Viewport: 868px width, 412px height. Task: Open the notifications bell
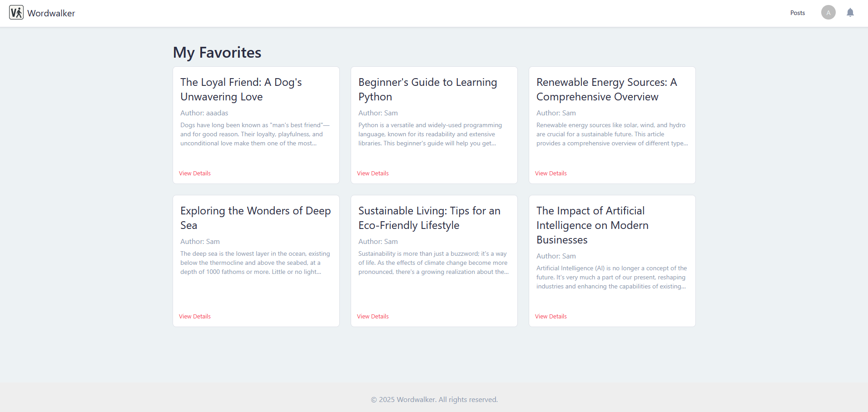850,12
